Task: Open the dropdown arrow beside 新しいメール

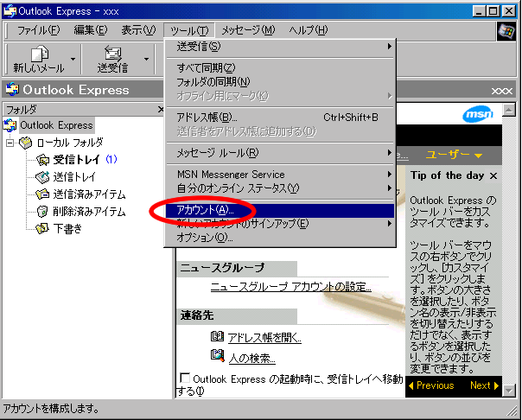Action: click(x=73, y=60)
